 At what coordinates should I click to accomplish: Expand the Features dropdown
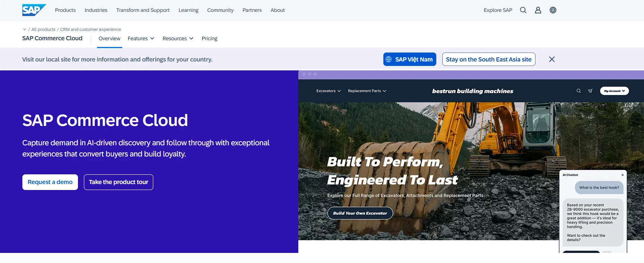[141, 38]
